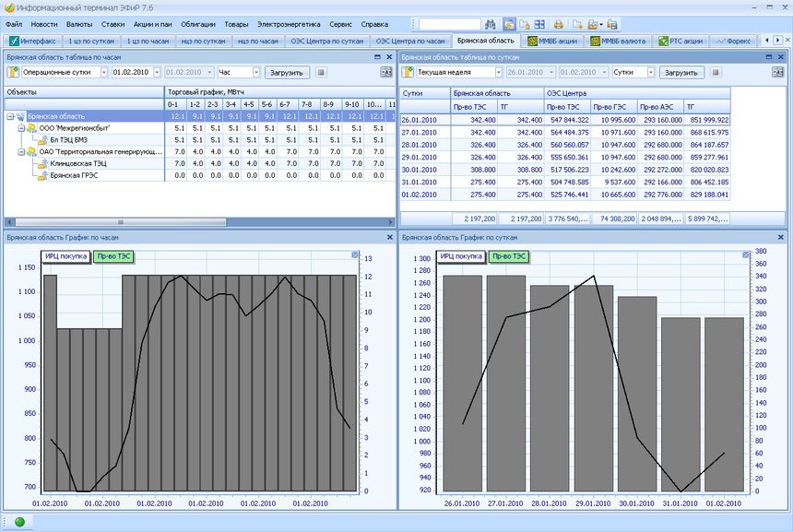
Task: Toggle ИРЦ покупка legend in hourly chart
Action: point(65,257)
